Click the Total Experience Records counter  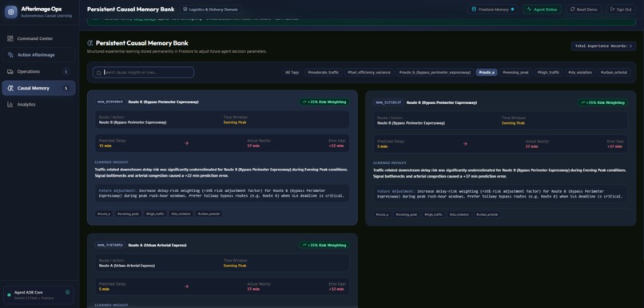(x=603, y=46)
